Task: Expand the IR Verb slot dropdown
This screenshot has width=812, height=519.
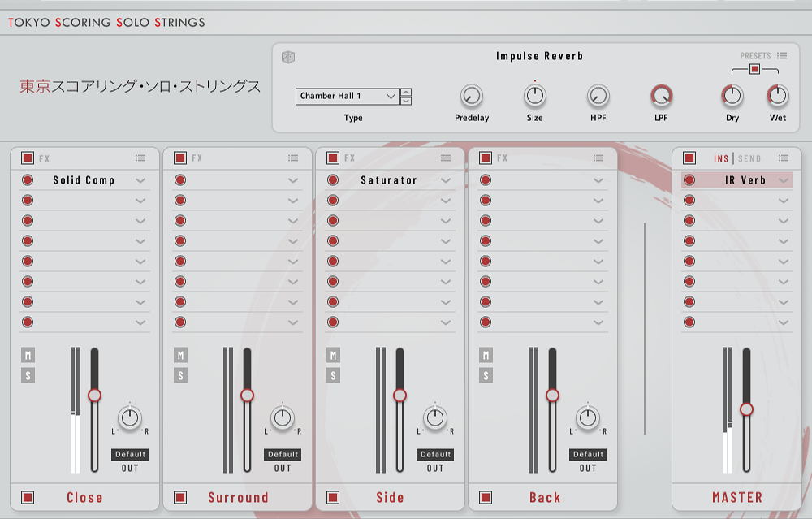Action: pyautogui.click(x=784, y=180)
